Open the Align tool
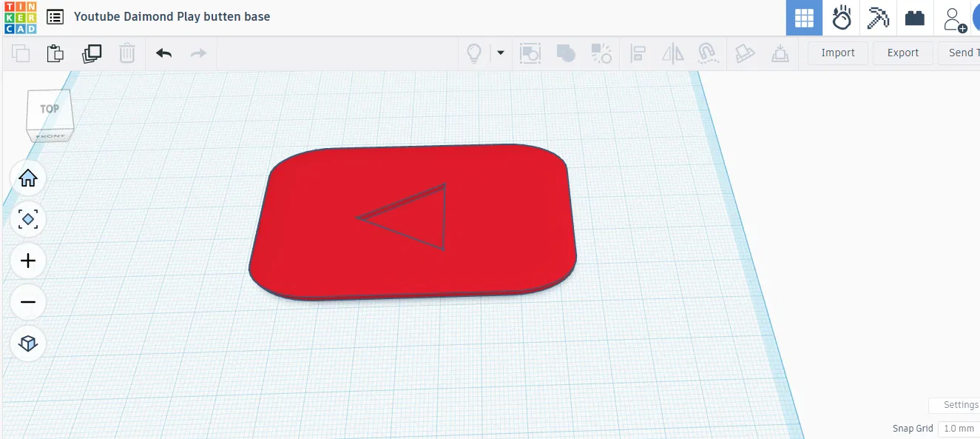 tap(637, 53)
